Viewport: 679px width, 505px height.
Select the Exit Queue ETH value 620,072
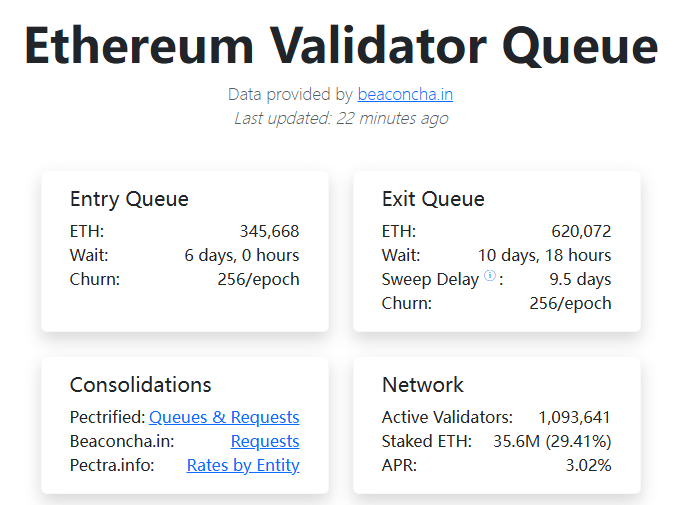pyautogui.click(x=581, y=231)
